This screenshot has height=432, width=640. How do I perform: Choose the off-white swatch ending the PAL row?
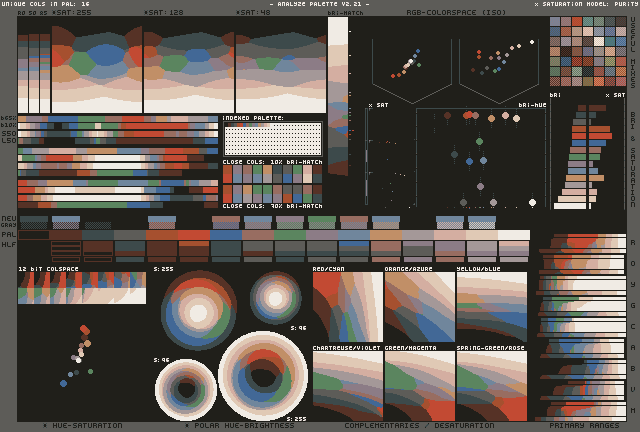[514, 235]
